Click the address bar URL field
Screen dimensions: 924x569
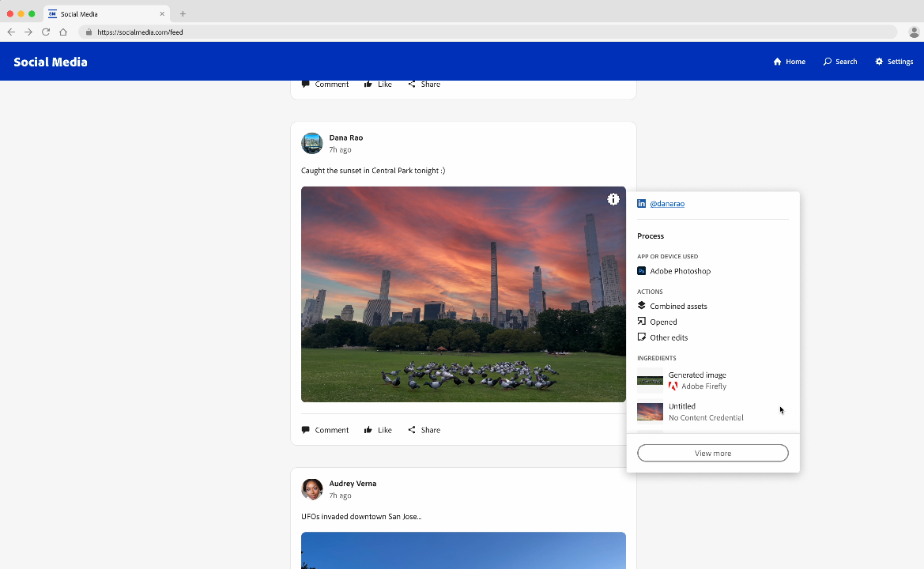[488, 32]
